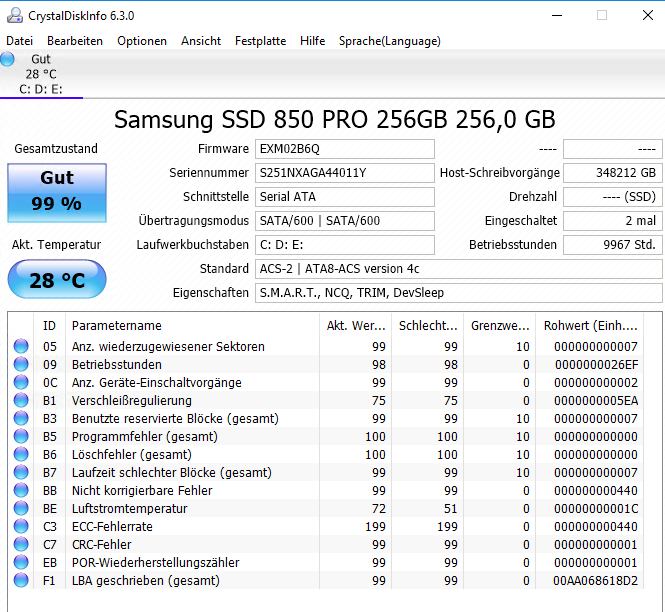Click the 28 °C temperature button
The height and width of the screenshot is (612, 665).
[x=57, y=279]
